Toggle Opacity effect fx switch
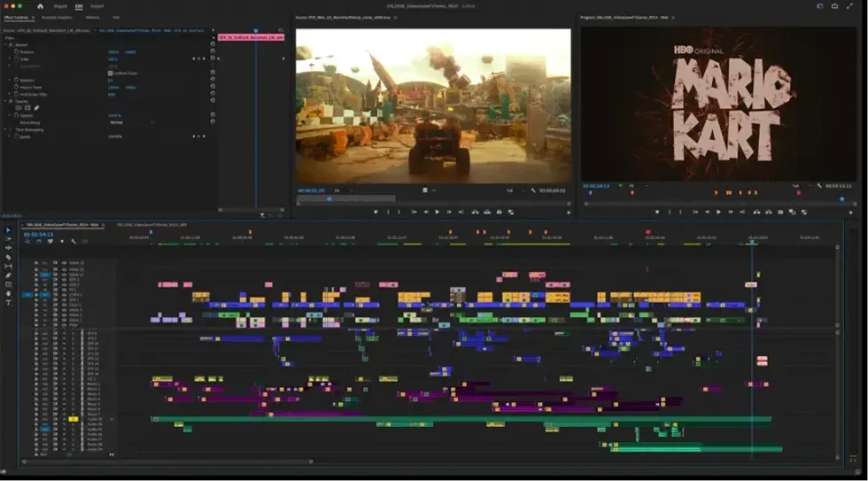Viewport: 868px width, 481px height. pos(11,101)
